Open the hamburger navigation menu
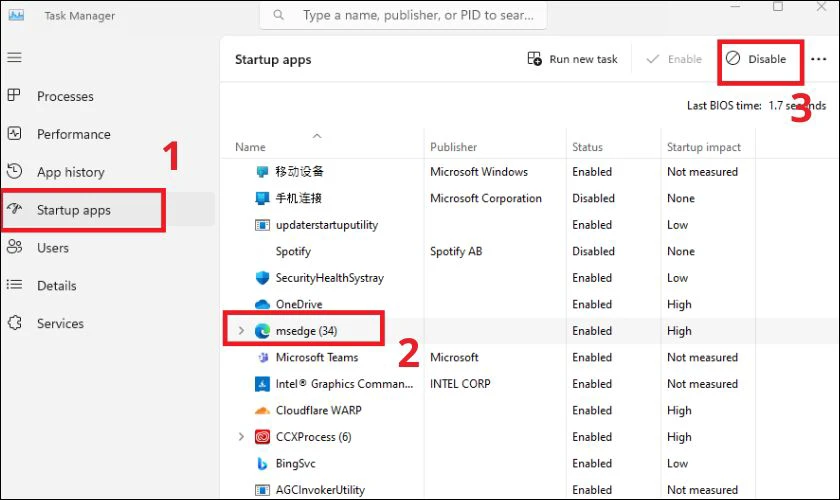 (x=14, y=57)
